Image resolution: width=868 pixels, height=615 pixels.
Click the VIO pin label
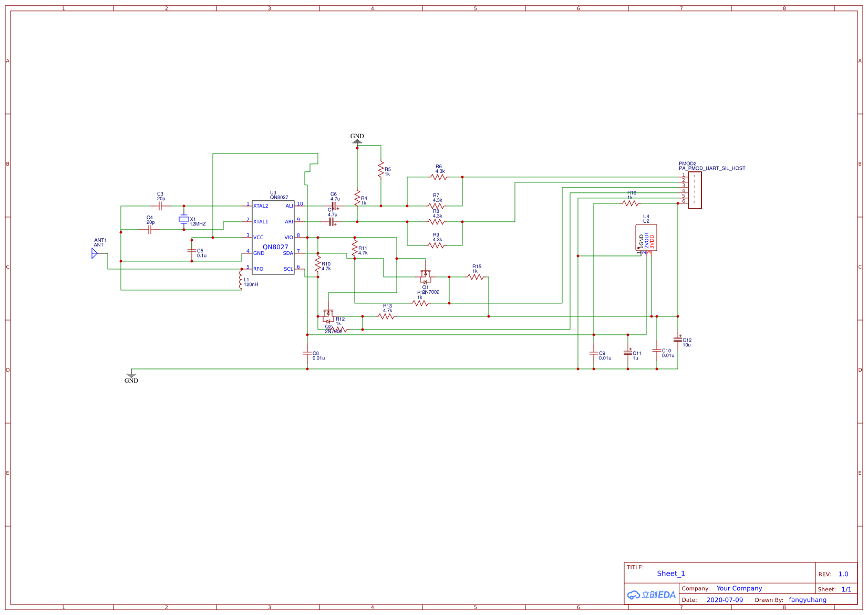(x=289, y=238)
